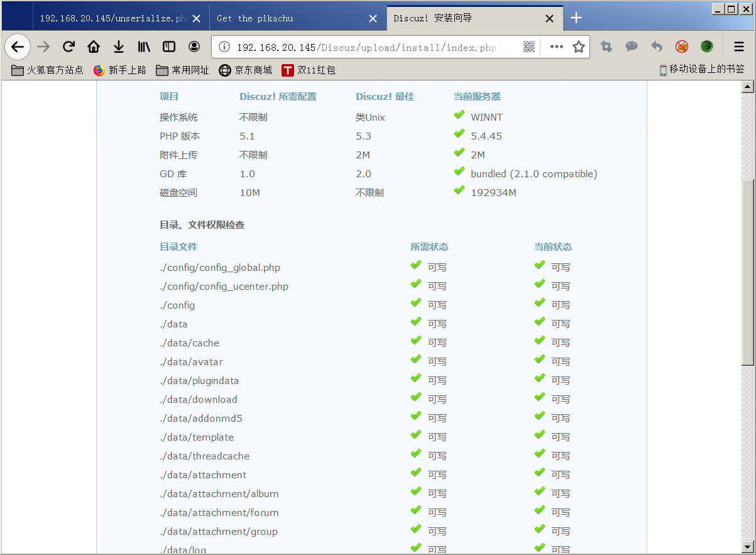Click the blocked add-on icon

[x=681, y=47]
